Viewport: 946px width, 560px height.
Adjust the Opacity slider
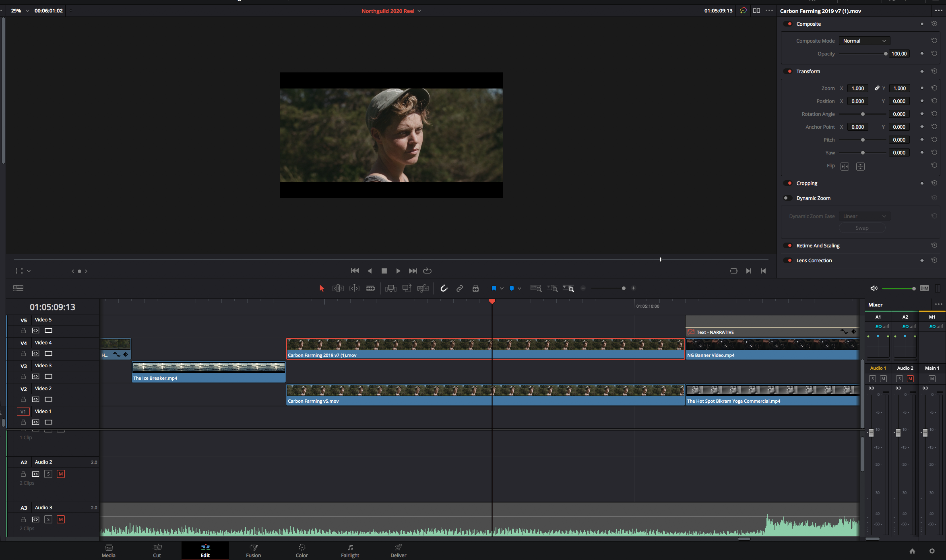coord(863,54)
